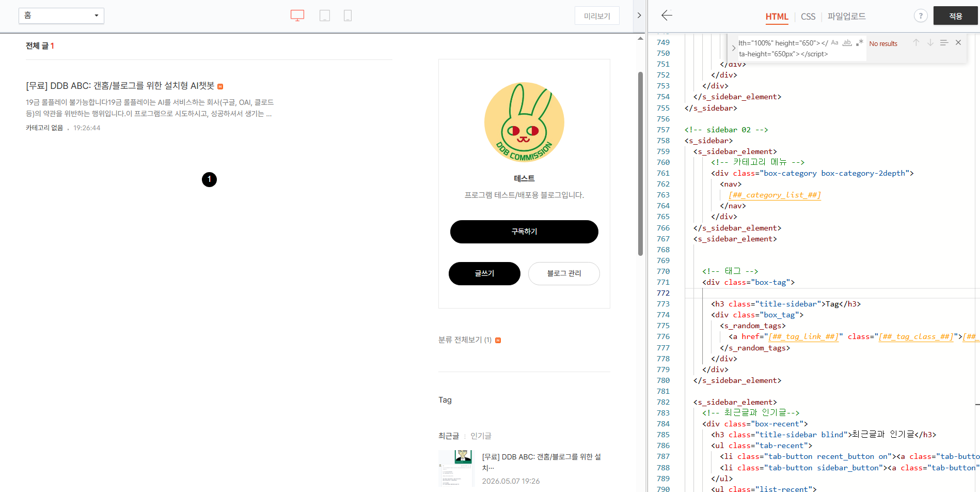Image resolution: width=980 pixels, height=492 pixels.
Task: Click the 태그 comment on line 770
Action: (x=730, y=271)
